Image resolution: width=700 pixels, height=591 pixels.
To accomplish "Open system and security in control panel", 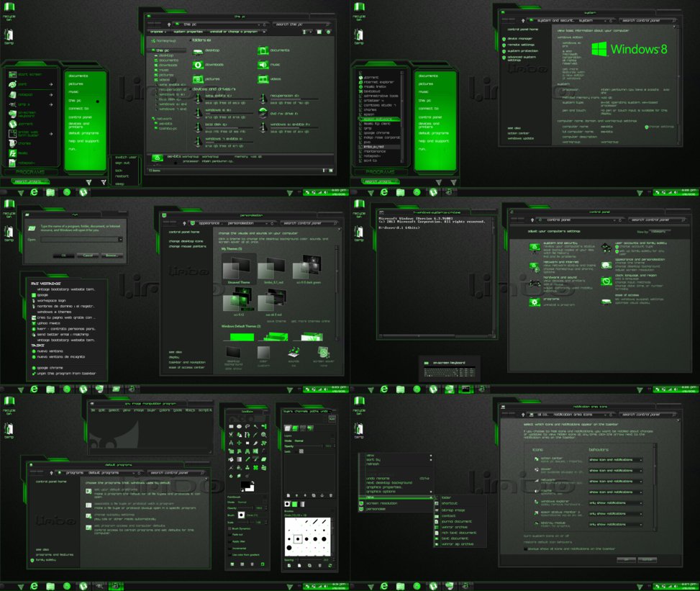I will coord(560,243).
